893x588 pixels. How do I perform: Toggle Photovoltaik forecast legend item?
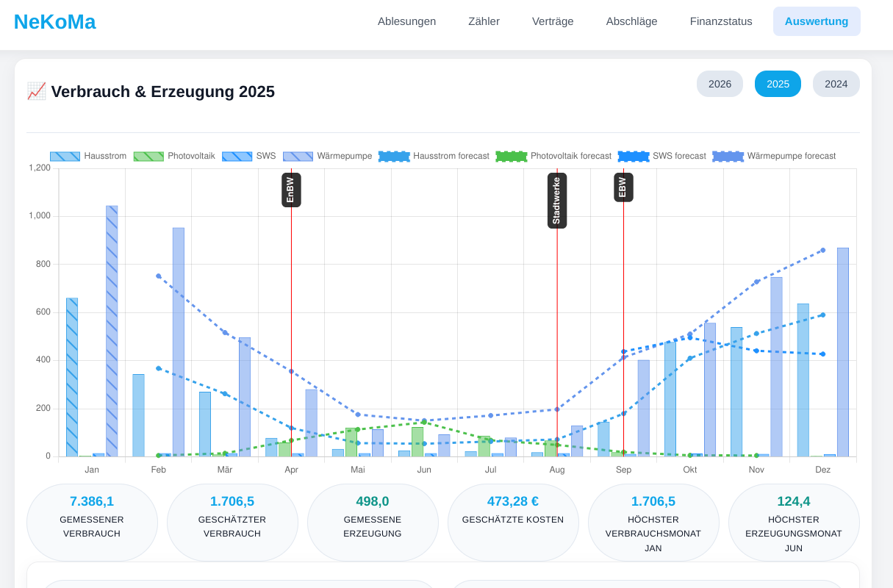click(x=553, y=156)
